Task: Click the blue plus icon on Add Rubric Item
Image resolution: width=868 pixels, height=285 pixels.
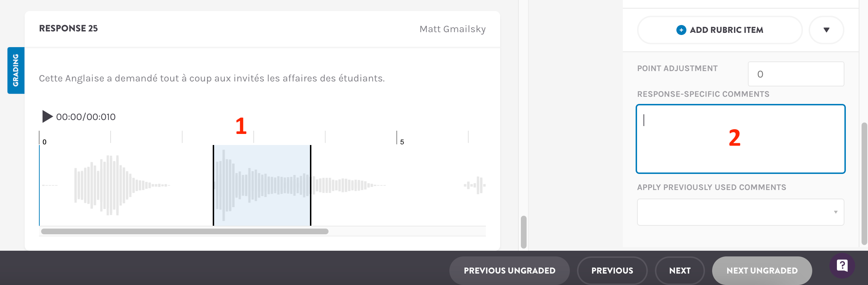Action: pyautogui.click(x=681, y=30)
